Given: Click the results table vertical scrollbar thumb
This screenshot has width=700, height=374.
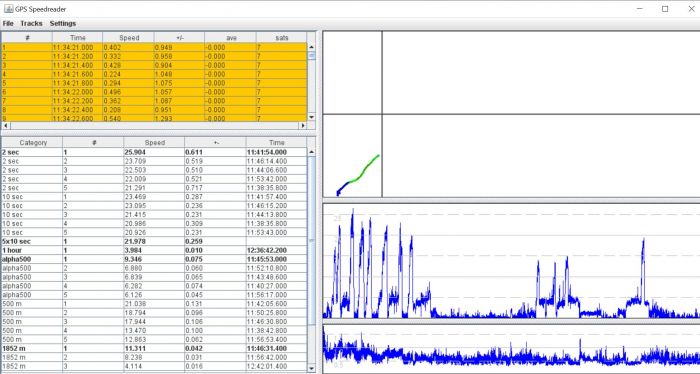Looking at the screenshot, I should coord(311,241).
